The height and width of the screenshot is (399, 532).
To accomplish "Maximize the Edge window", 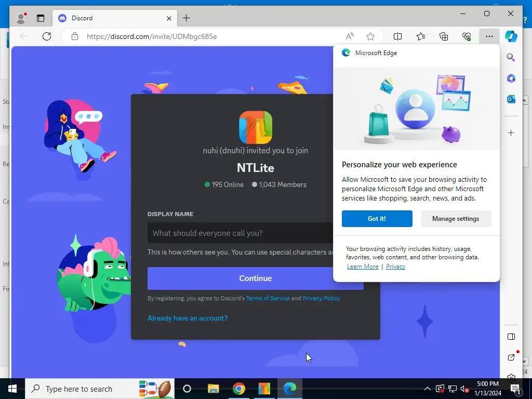I will [486, 14].
